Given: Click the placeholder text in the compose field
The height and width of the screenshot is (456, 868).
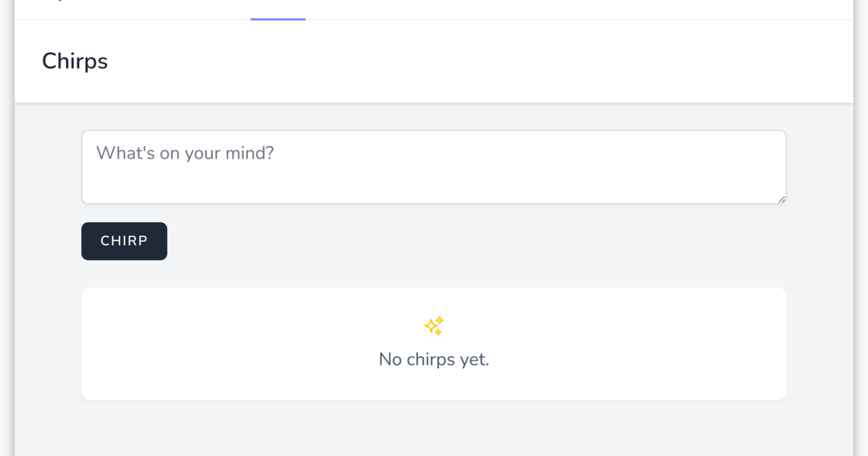Looking at the screenshot, I should [x=185, y=153].
